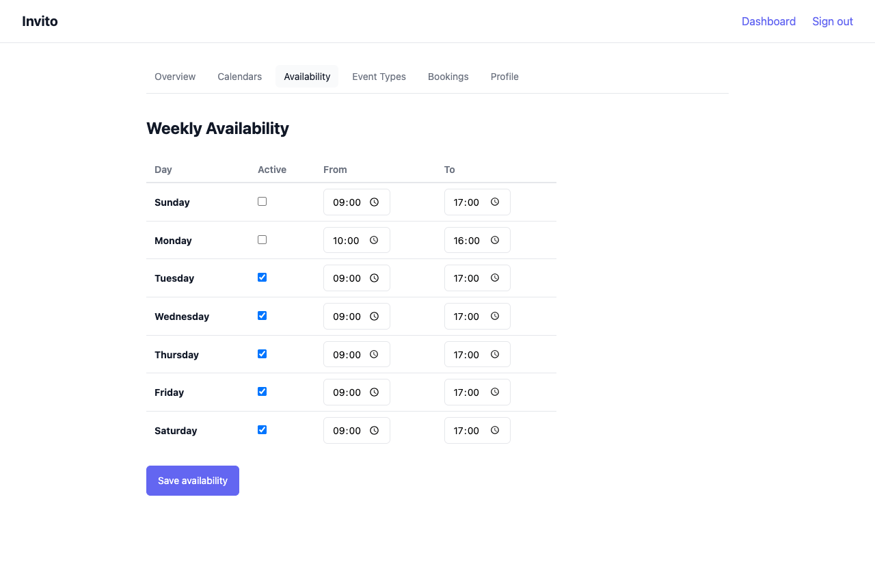Click Saturday From time field
This screenshot has width=875, height=588.
pos(357,431)
